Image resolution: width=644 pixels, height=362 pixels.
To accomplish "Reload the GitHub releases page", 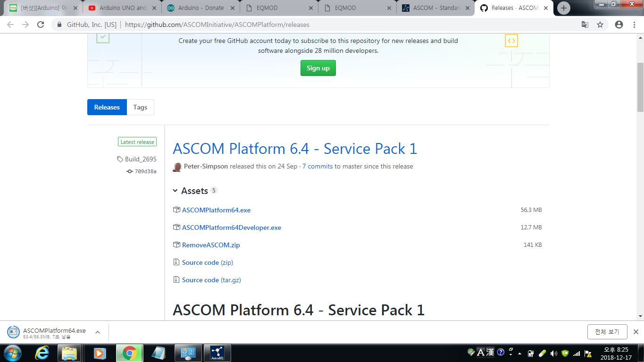I will point(41,25).
